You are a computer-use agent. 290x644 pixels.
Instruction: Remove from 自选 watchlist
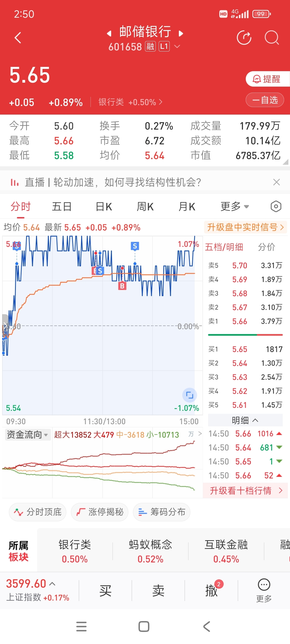pyautogui.click(x=265, y=100)
